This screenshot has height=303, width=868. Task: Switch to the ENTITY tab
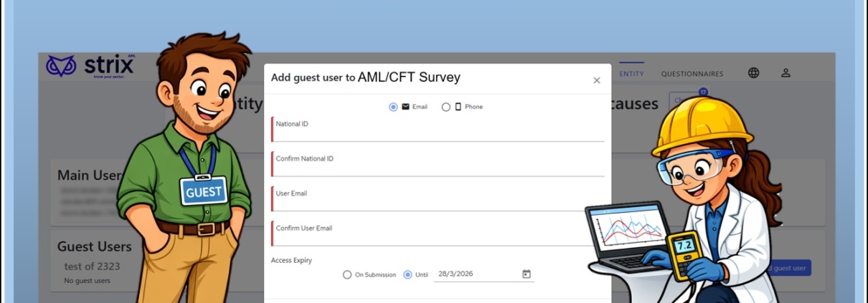(632, 73)
